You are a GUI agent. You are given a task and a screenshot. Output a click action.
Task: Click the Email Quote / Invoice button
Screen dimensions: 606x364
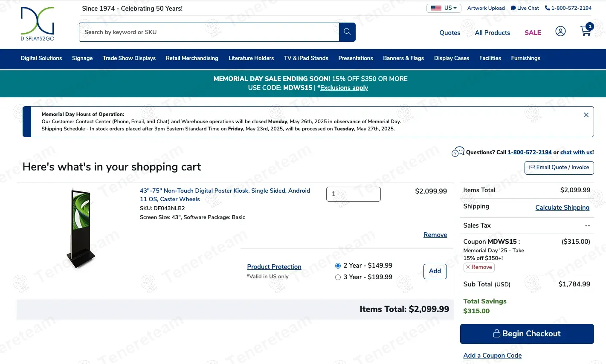(x=559, y=168)
